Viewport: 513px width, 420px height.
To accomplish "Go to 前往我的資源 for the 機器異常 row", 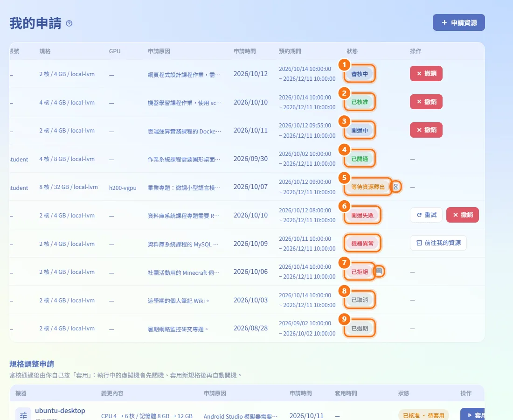I will click(438, 243).
